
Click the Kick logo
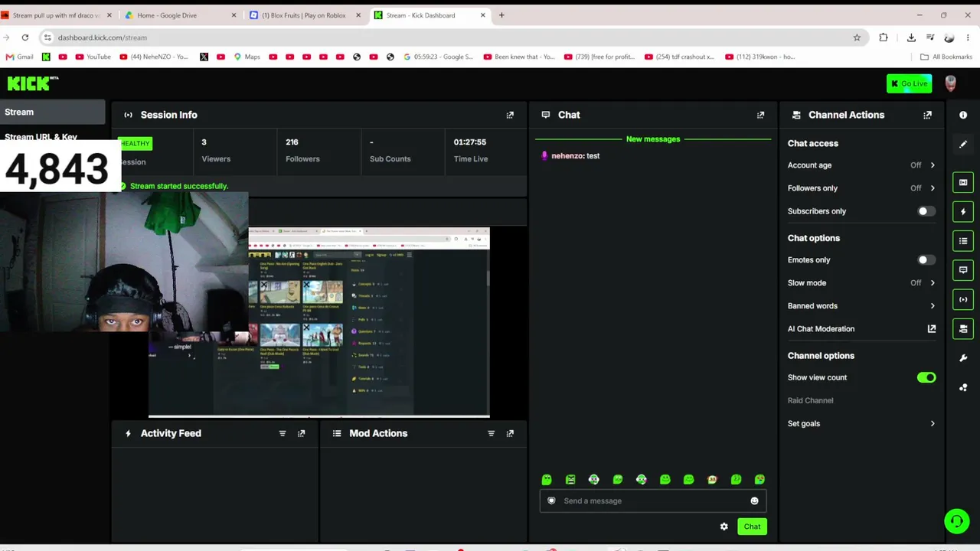(32, 83)
